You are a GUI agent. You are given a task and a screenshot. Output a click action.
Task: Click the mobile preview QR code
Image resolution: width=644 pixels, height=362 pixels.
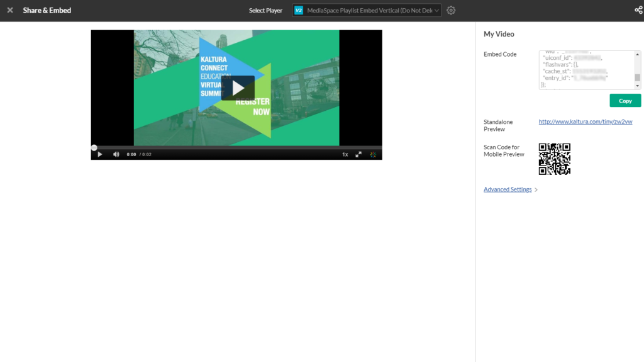(555, 159)
